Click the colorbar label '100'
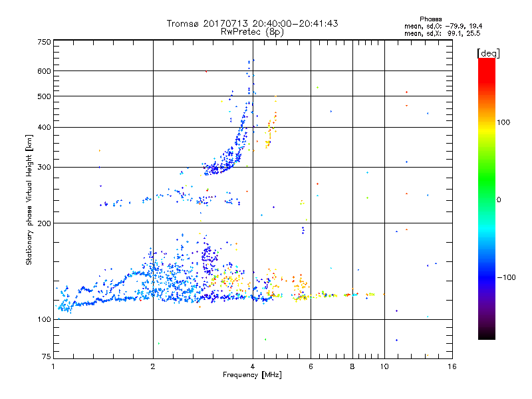 pos(503,122)
